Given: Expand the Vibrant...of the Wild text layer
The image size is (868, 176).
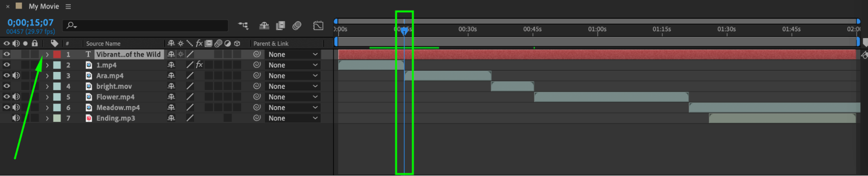Looking at the screenshot, I should point(47,54).
